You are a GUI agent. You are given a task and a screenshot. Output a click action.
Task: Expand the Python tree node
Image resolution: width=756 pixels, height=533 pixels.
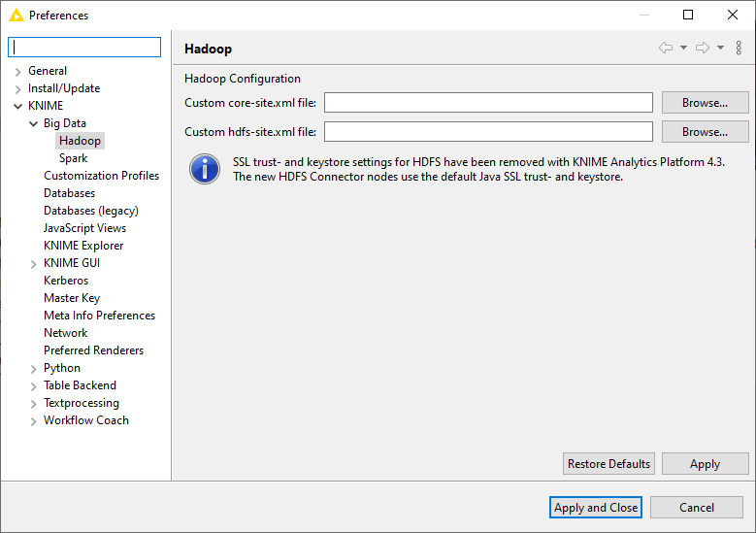34,369
